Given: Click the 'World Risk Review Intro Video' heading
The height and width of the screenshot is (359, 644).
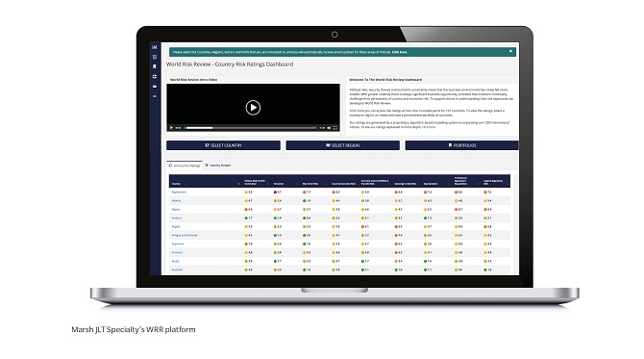Looking at the screenshot, I should tap(194, 79).
